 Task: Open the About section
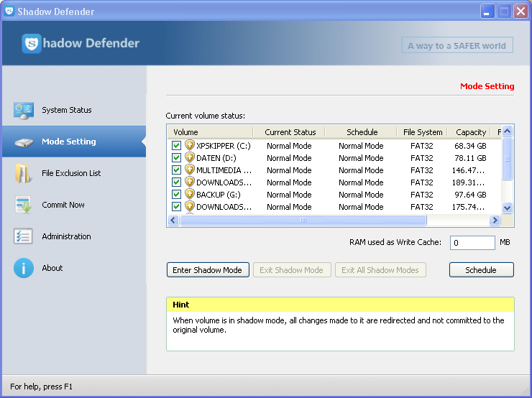[x=74, y=268]
